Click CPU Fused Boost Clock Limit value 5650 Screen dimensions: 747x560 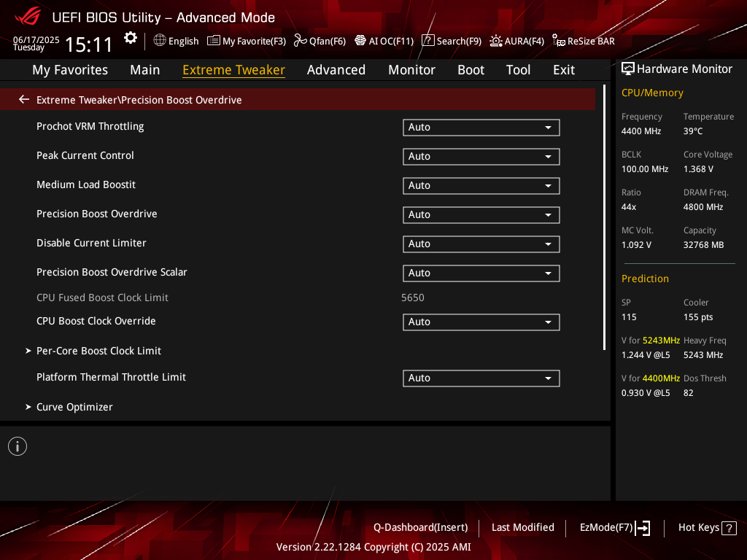pyautogui.click(x=413, y=297)
